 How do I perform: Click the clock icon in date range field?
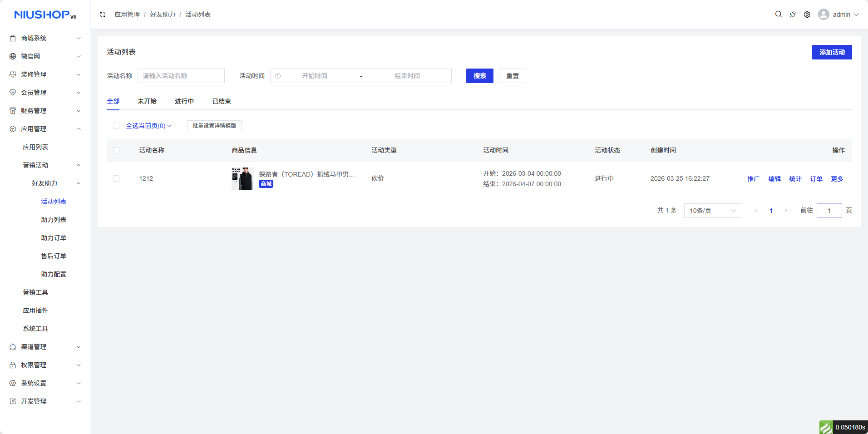(x=278, y=76)
